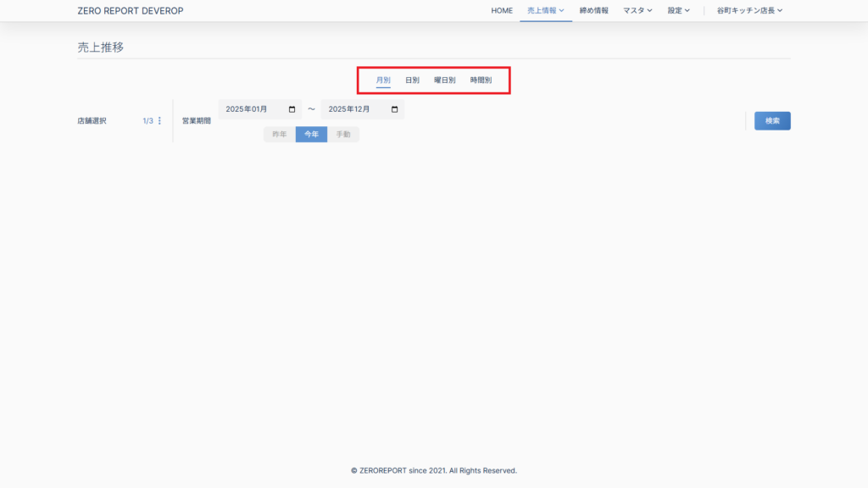Open calendar picker for start month 2025年01月
The image size is (868, 488).
coord(292,109)
